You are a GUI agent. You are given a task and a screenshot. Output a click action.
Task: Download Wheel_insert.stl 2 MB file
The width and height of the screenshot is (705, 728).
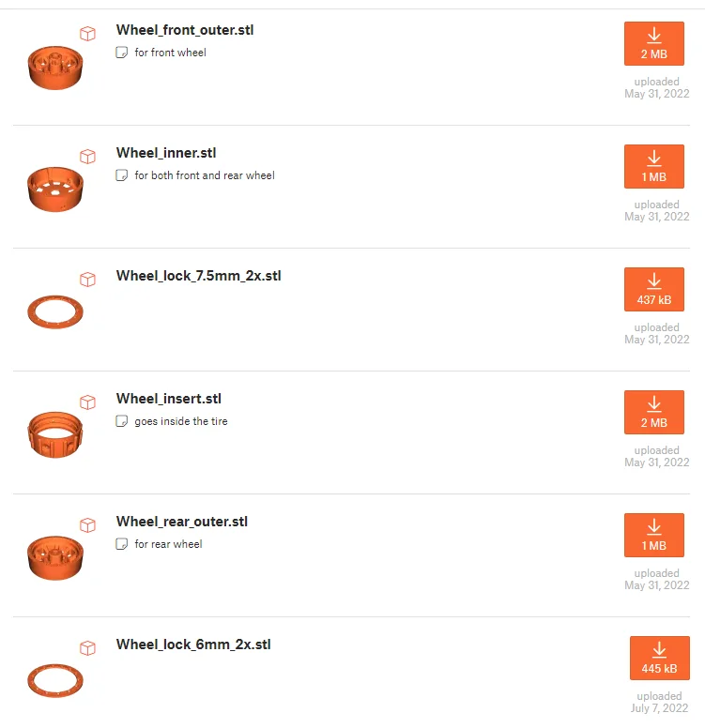point(653,413)
